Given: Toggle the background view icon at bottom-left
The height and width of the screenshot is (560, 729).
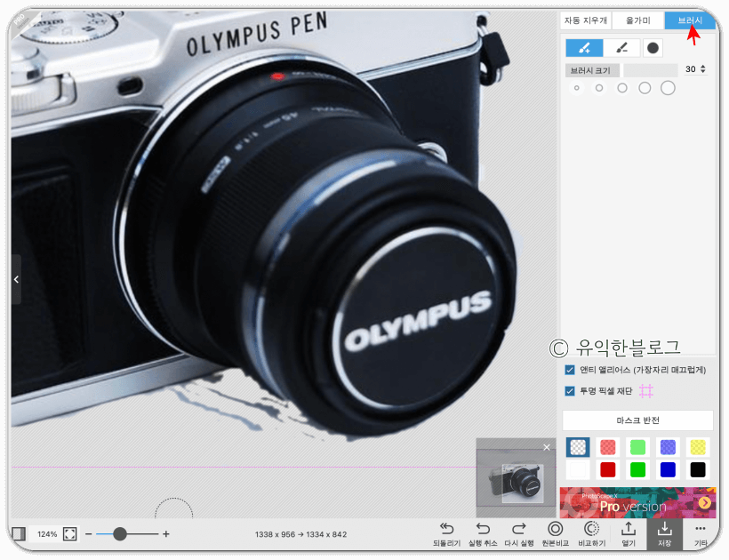Looking at the screenshot, I should coord(19,533).
